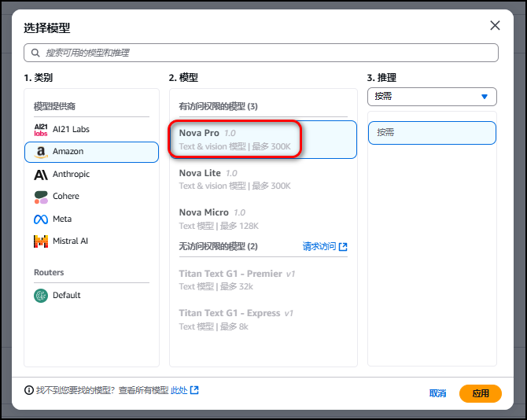Click Titan Text G1 - Express model
Screen dimensions: 527x420
263,319
